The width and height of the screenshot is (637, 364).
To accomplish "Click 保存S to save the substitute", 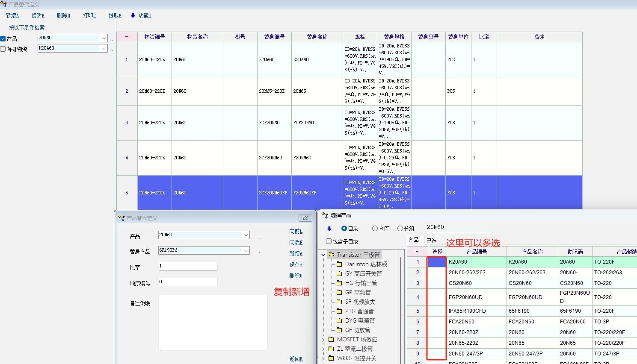I will (296, 264).
